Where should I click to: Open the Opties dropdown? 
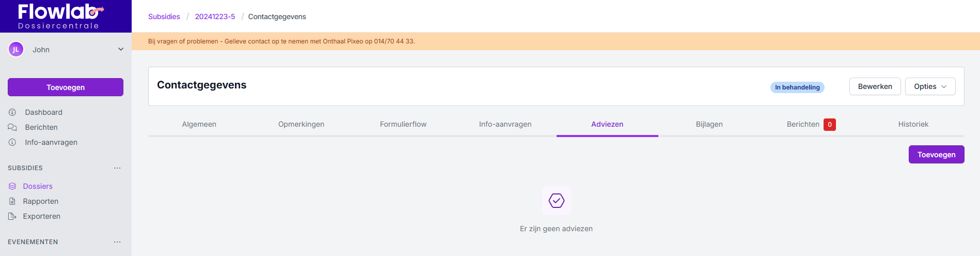[930, 86]
